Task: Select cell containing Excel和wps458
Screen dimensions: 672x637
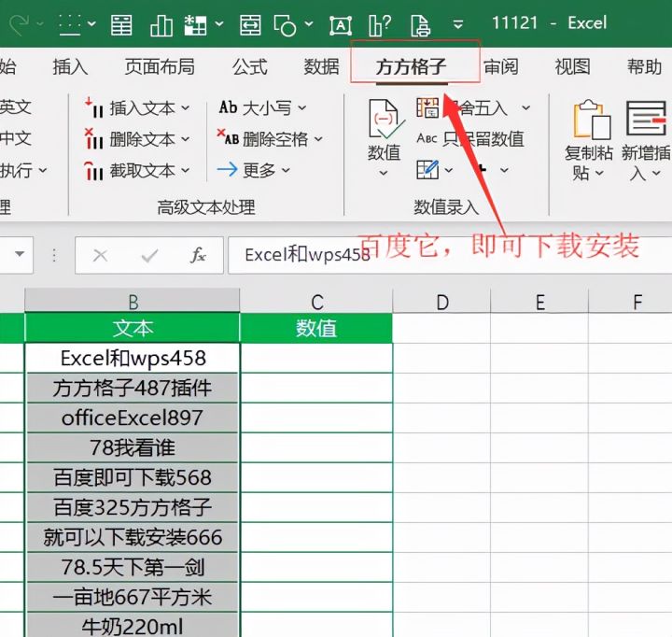Action: click(133, 358)
